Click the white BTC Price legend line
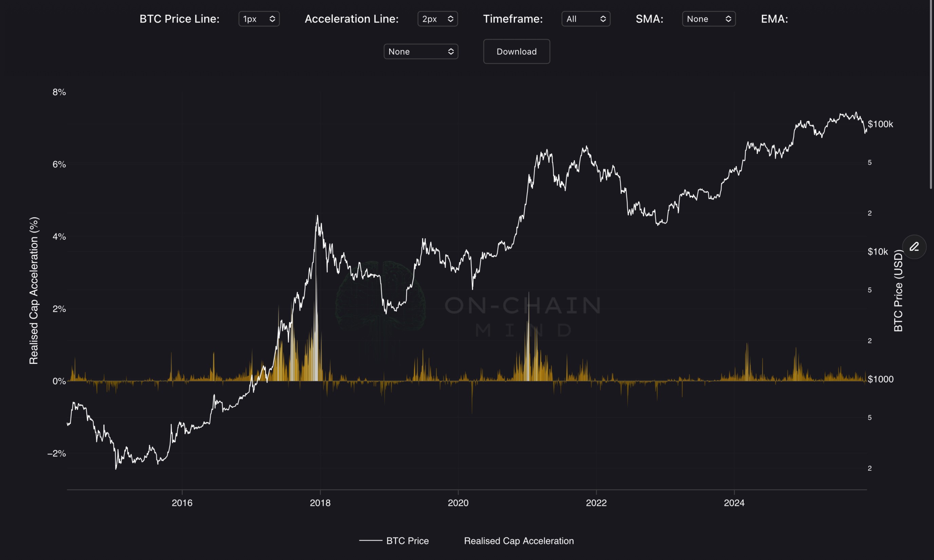This screenshot has height=560, width=934. coord(370,540)
